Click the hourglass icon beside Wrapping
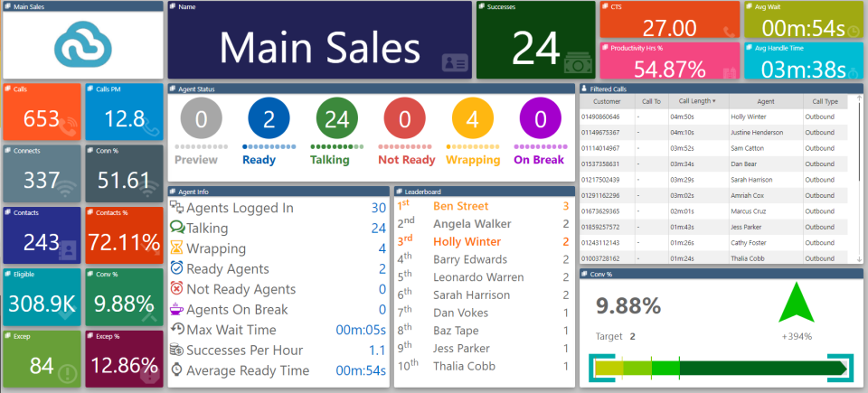The width and height of the screenshot is (868, 393). pyautogui.click(x=176, y=248)
